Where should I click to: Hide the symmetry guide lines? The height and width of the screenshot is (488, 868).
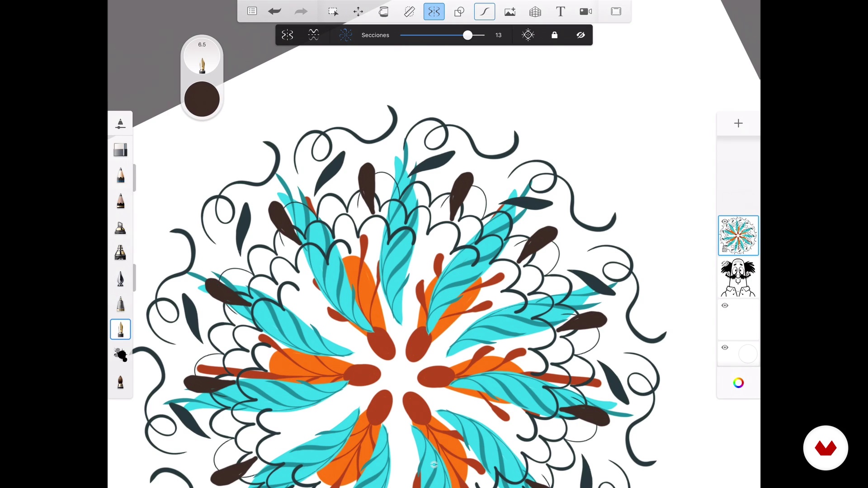pos(581,35)
